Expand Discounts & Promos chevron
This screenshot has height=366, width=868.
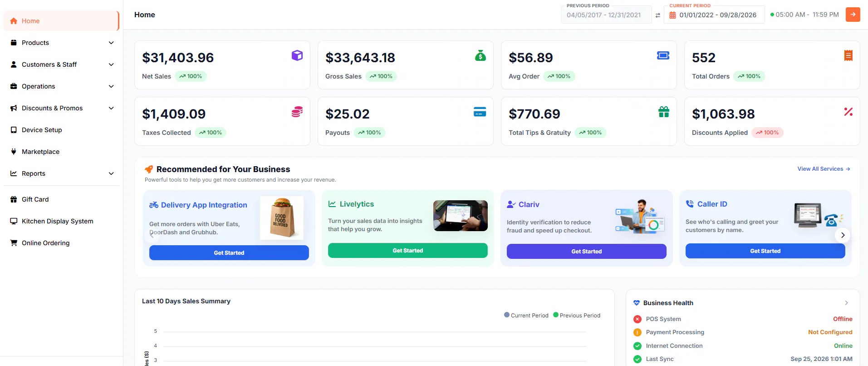tap(111, 108)
